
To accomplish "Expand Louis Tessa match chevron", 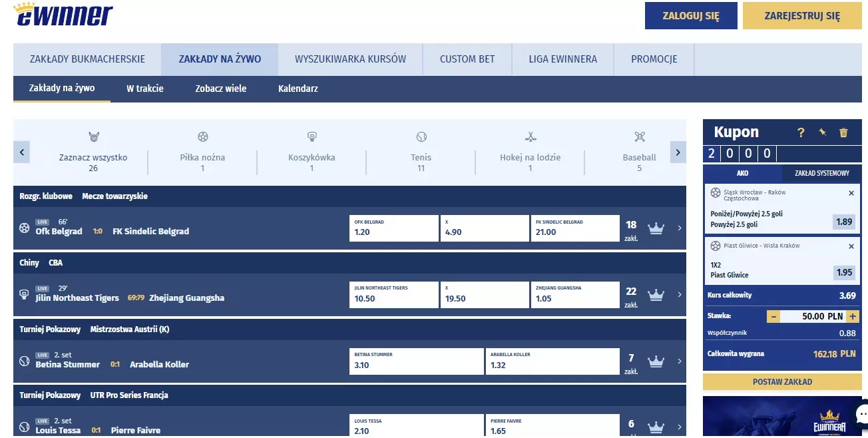I will coord(679,427).
